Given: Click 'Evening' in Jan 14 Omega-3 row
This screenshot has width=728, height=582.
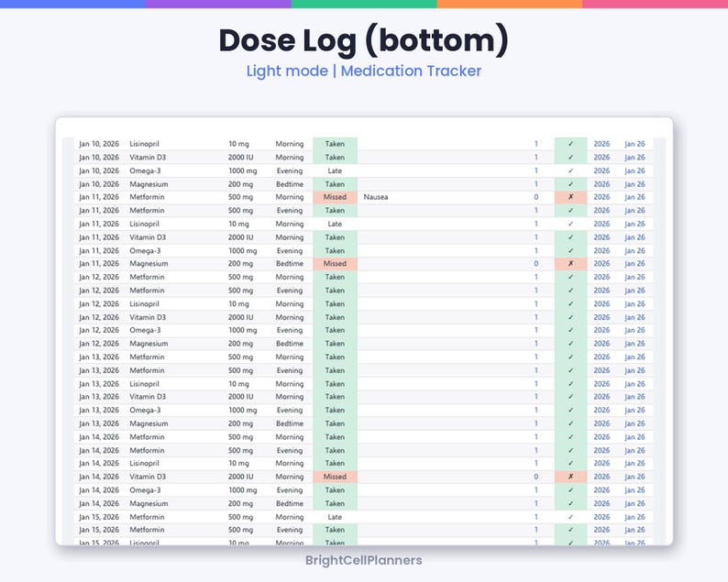Looking at the screenshot, I should click(289, 490).
